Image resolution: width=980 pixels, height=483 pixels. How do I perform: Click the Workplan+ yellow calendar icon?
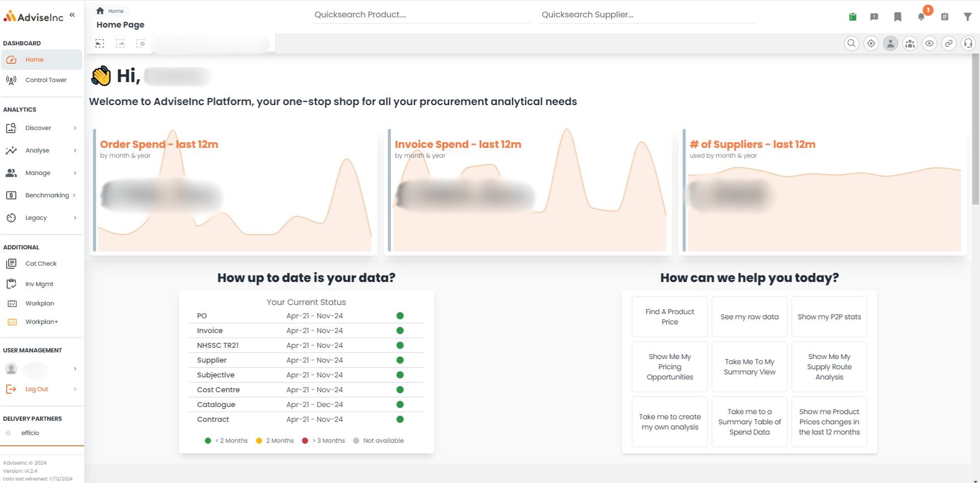click(x=12, y=322)
